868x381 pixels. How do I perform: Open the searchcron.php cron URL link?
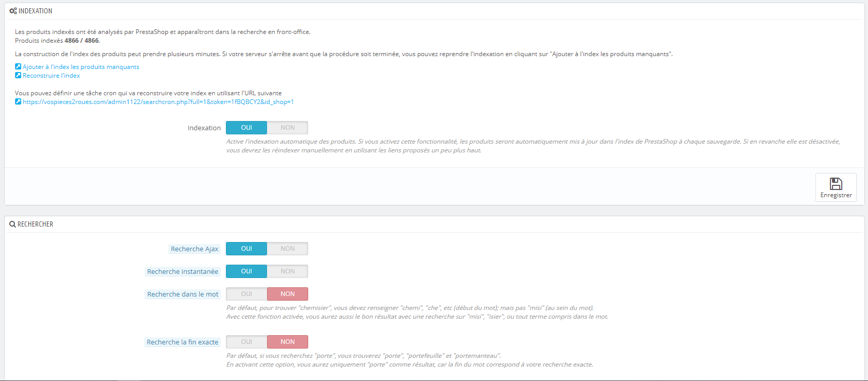tap(158, 102)
